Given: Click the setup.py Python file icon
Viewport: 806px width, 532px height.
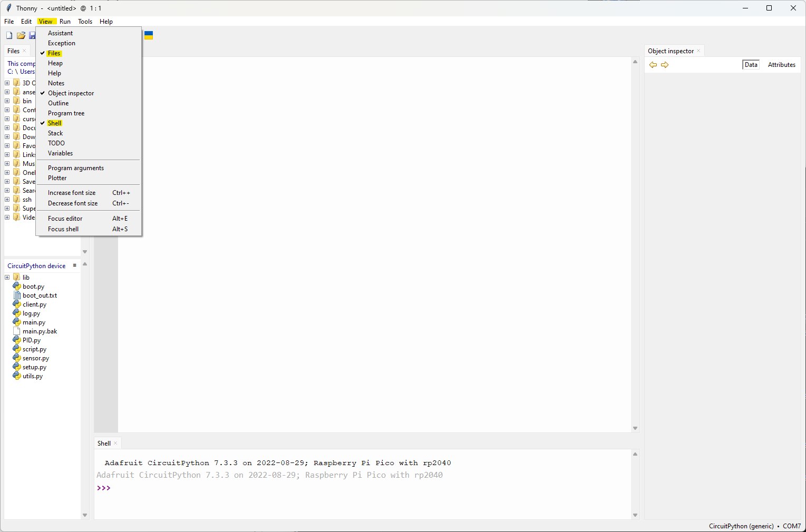Looking at the screenshot, I should (17, 367).
